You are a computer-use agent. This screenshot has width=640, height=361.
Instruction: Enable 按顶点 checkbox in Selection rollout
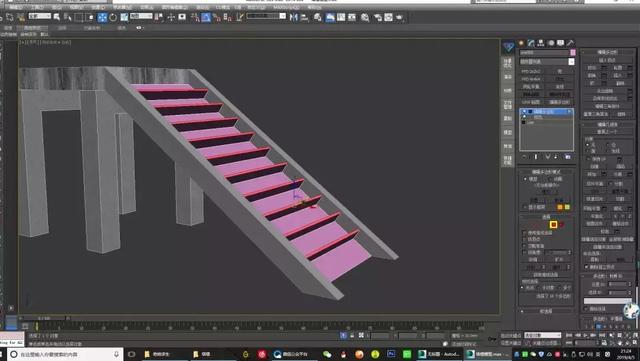[524, 239]
